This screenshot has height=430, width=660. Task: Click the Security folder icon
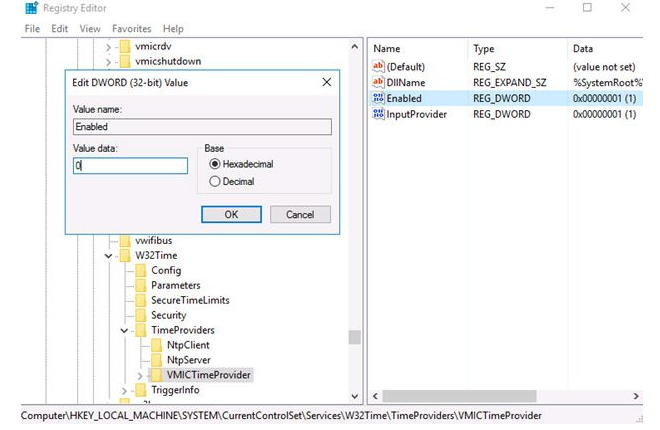click(141, 315)
